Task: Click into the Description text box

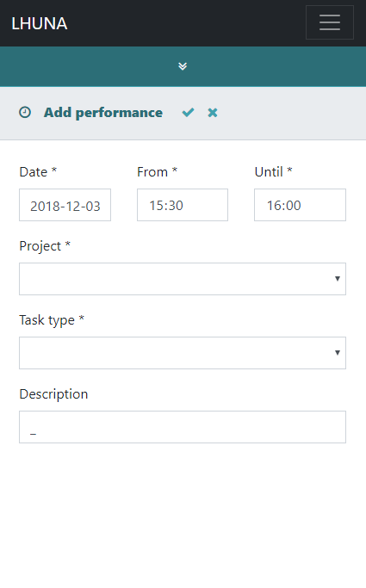Action: [183, 427]
